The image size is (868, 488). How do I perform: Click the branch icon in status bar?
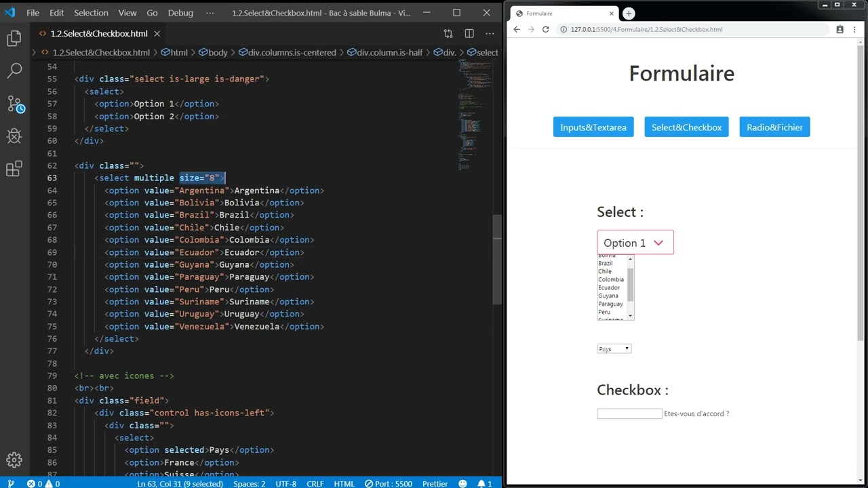pyautogui.click(x=10, y=483)
